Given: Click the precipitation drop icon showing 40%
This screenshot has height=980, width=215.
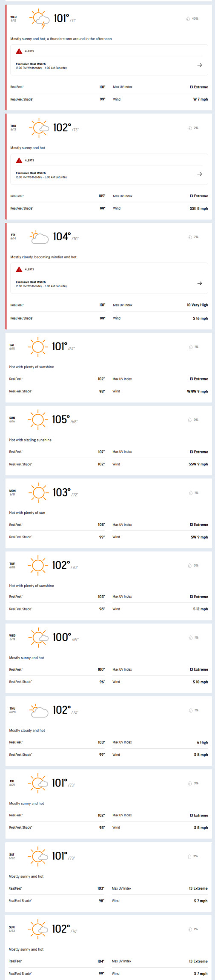Looking at the screenshot, I should point(188,19).
